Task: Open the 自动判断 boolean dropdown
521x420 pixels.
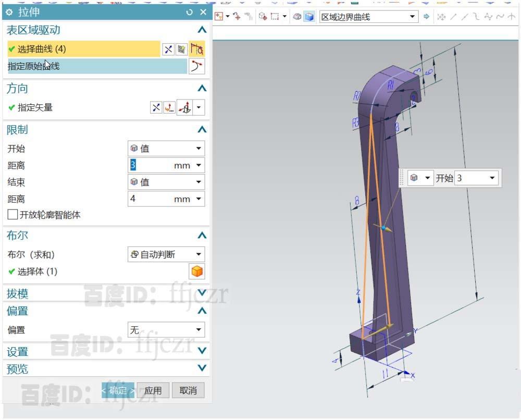Action: 166,254
